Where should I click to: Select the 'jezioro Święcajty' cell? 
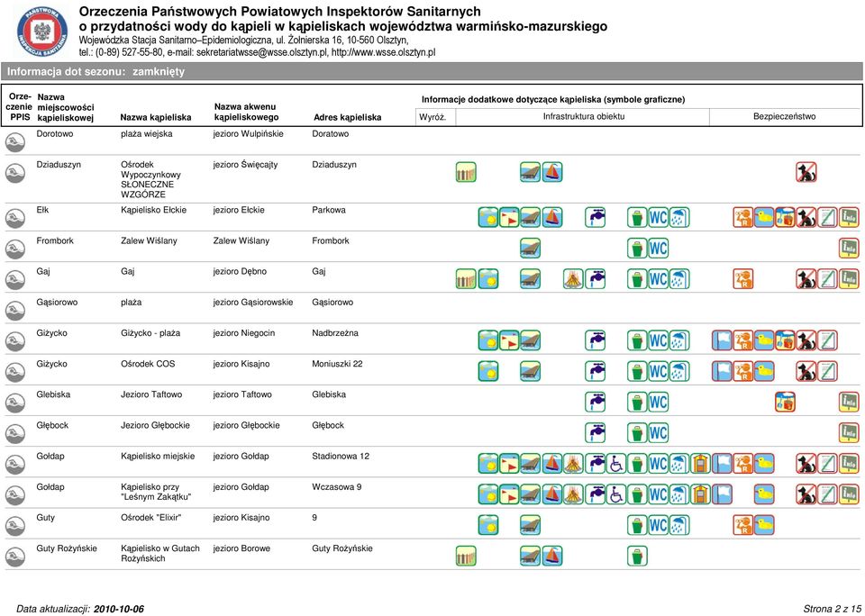(245, 165)
